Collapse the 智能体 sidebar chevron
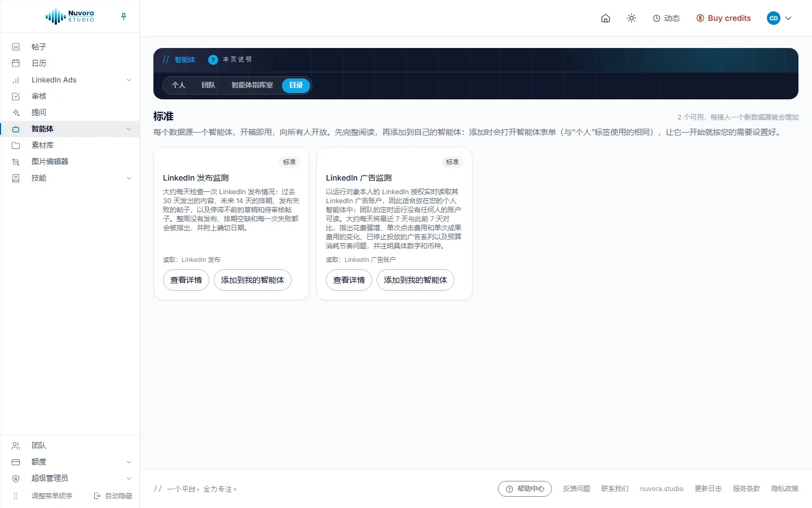812x508 pixels. coord(129,129)
